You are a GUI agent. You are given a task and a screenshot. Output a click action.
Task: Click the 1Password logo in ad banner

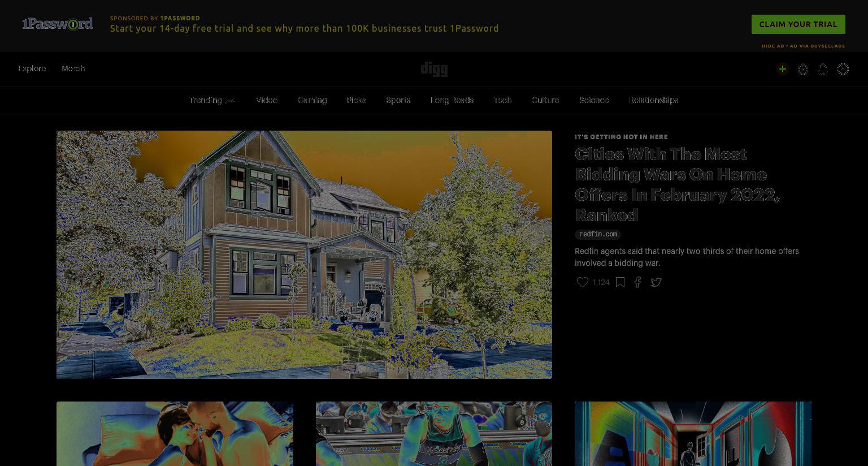[58, 24]
